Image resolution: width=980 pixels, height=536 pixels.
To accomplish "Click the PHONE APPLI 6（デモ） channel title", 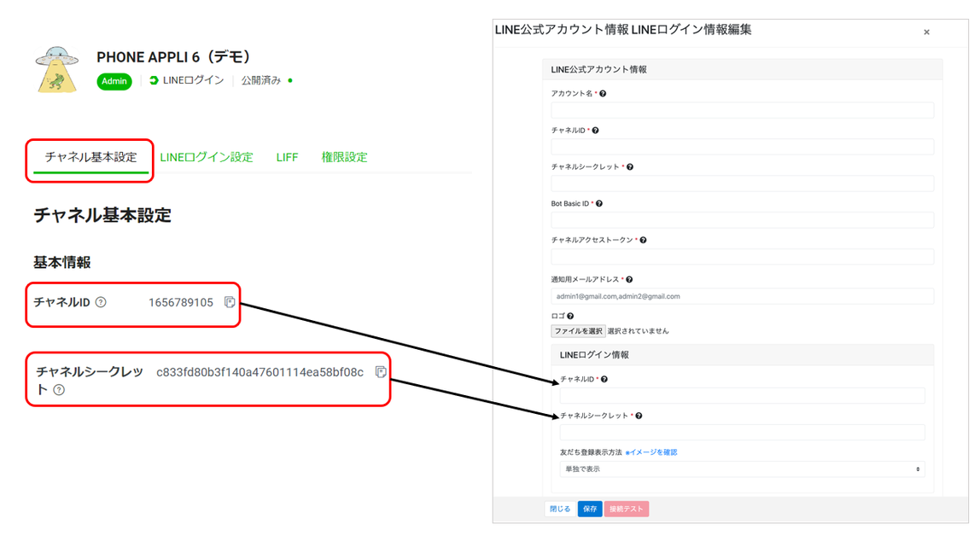I will (x=174, y=57).
